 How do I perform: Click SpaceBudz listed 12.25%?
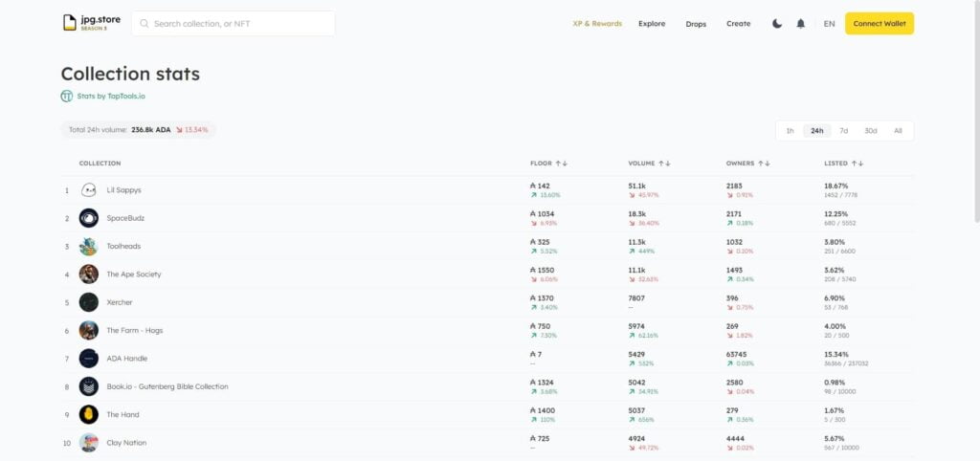pyautogui.click(x=836, y=214)
